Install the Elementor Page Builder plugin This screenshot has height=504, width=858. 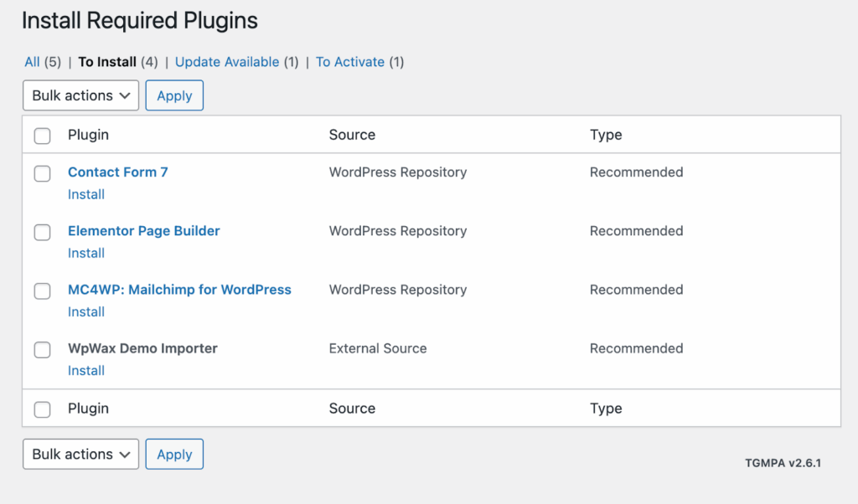pos(86,253)
